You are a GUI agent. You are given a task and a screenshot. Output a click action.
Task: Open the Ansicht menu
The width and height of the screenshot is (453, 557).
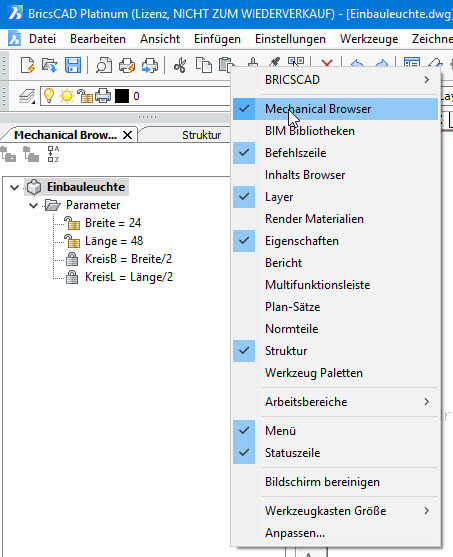(x=160, y=39)
